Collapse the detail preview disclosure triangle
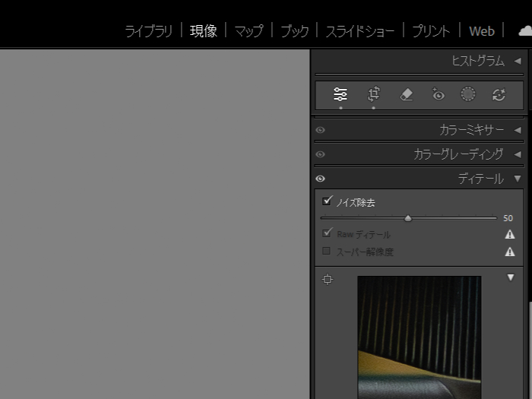Image resolution: width=532 pixels, height=399 pixels. click(511, 278)
